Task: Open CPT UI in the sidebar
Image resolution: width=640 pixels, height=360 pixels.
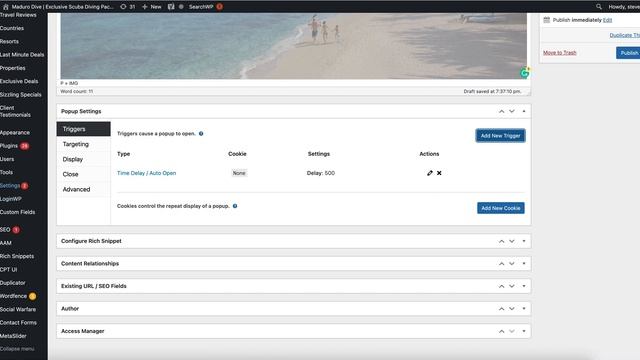Action: point(9,270)
